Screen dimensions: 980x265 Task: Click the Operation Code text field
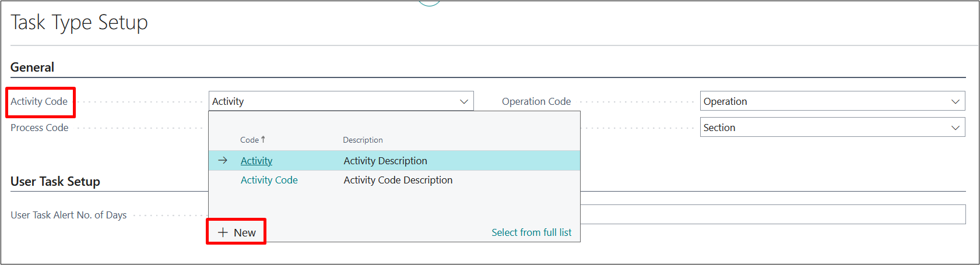(x=822, y=101)
